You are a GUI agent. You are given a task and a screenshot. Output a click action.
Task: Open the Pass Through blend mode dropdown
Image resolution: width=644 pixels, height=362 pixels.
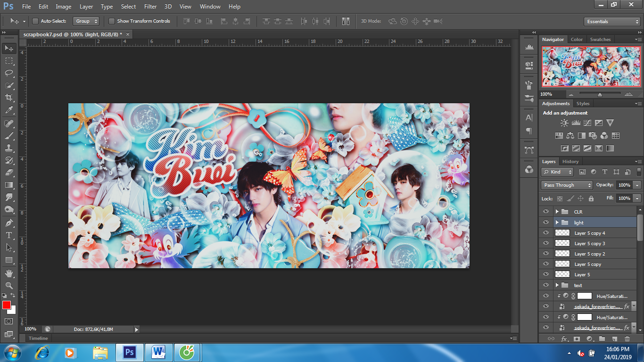click(567, 185)
